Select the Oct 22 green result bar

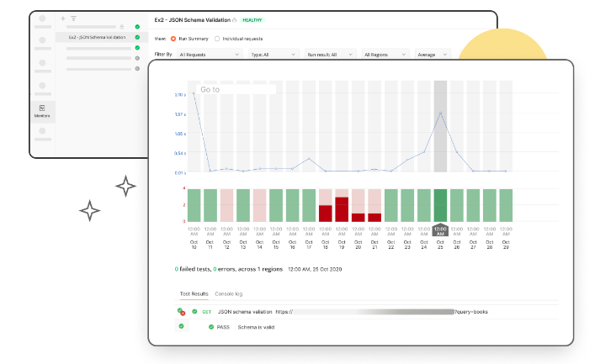[x=391, y=205]
